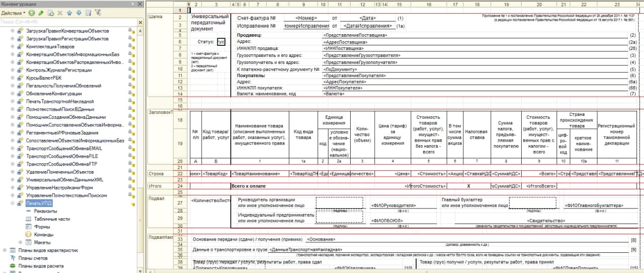The image size is (644, 273).
Task: Select Табличные части tree item
Action: (52, 219)
